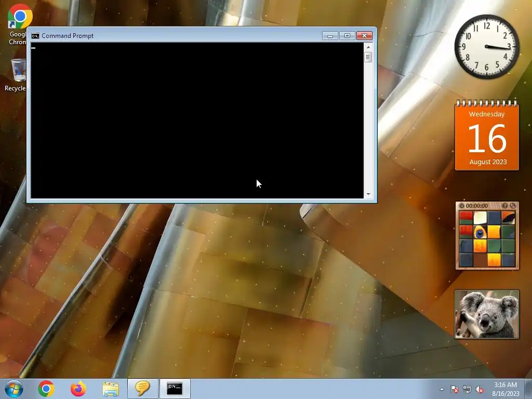532x399 pixels.
Task: Open Windows Explorer from taskbar
Action: [111, 389]
